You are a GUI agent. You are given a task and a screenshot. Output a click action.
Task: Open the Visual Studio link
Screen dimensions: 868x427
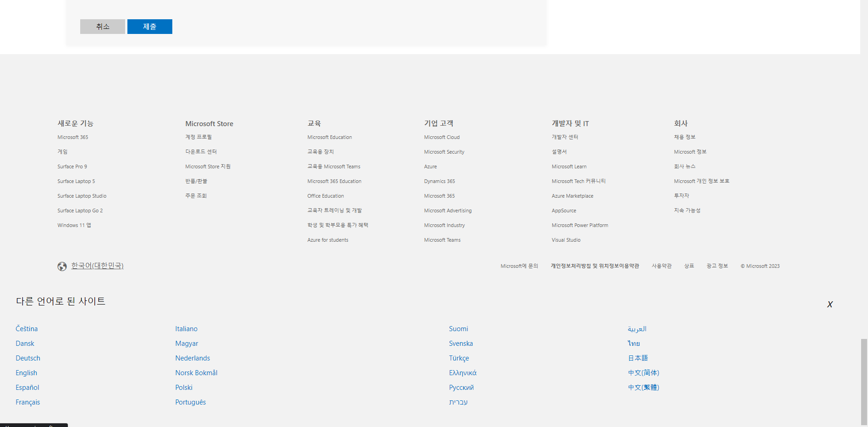(x=566, y=240)
